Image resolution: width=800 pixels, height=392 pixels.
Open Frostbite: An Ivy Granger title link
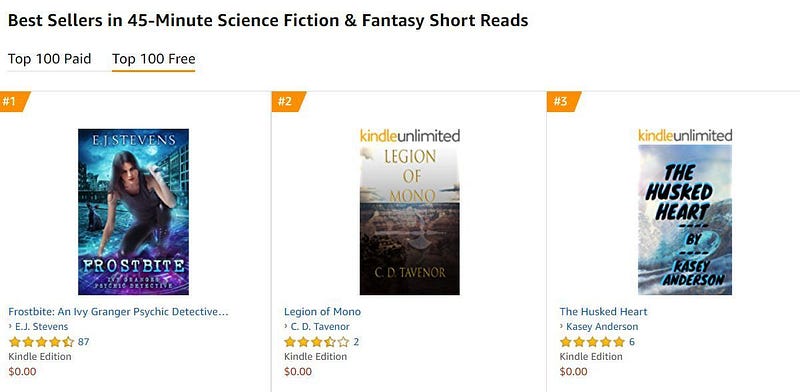click(x=118, y=311)
